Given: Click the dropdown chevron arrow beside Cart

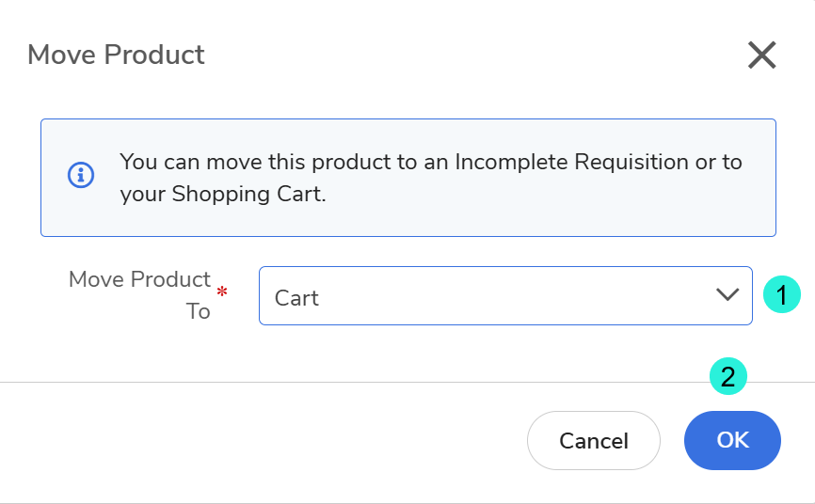Looking at the screenshot, I should tap(727, 295).
